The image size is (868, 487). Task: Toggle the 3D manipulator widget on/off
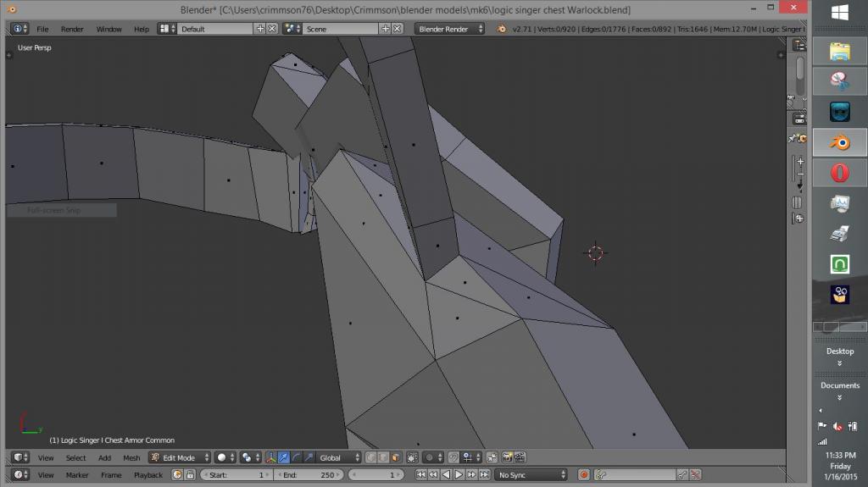(271, 457)
